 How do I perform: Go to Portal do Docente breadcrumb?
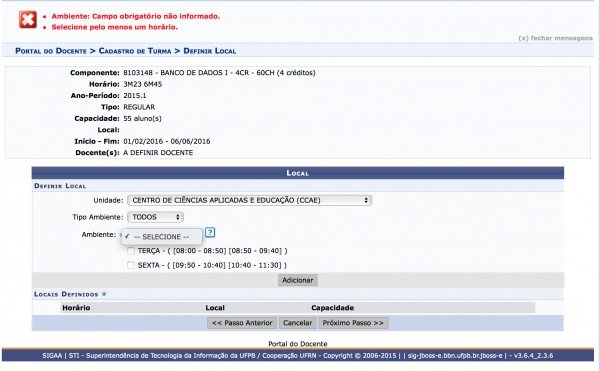51,51
